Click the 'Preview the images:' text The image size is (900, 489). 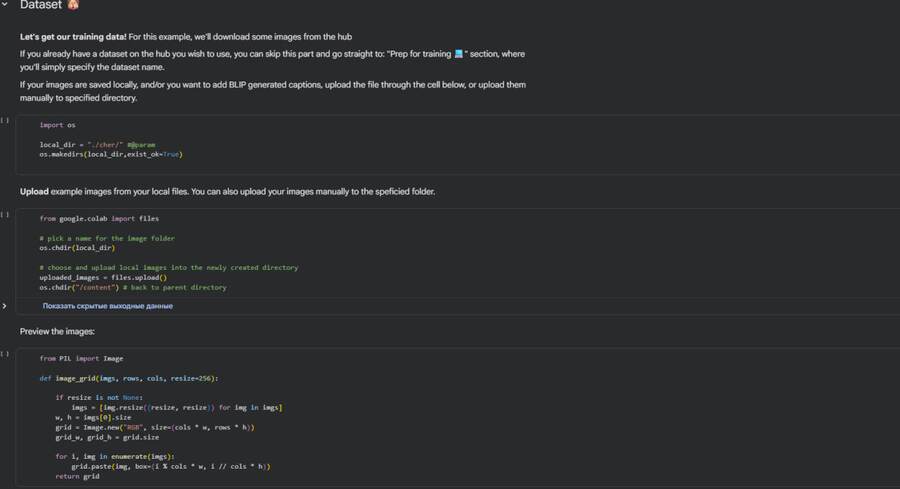57,331
